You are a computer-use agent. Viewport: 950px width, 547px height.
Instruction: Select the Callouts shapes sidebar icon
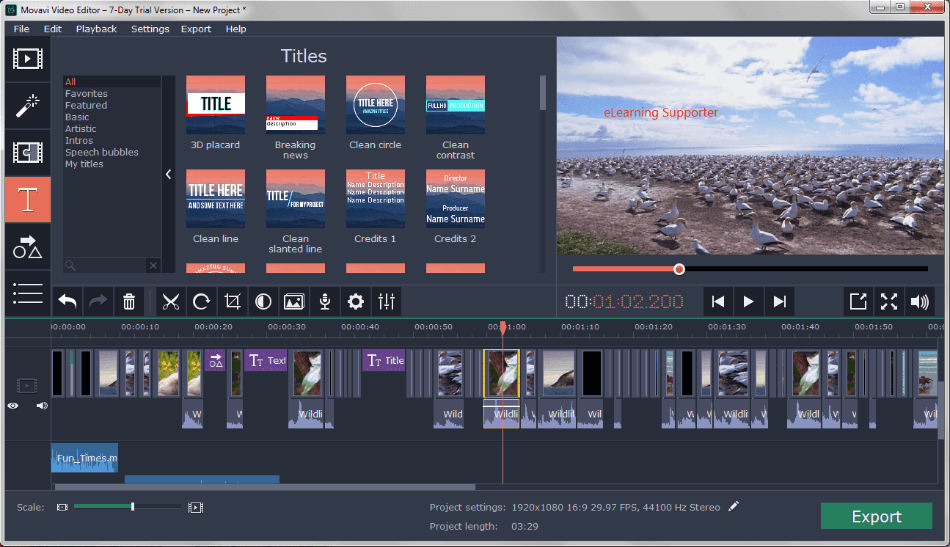pos(27,247)
